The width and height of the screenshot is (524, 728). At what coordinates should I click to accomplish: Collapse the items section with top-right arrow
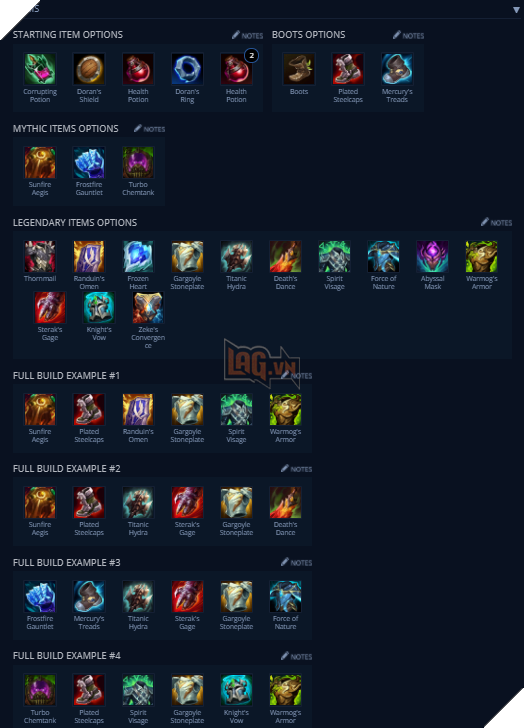(516, 9)
